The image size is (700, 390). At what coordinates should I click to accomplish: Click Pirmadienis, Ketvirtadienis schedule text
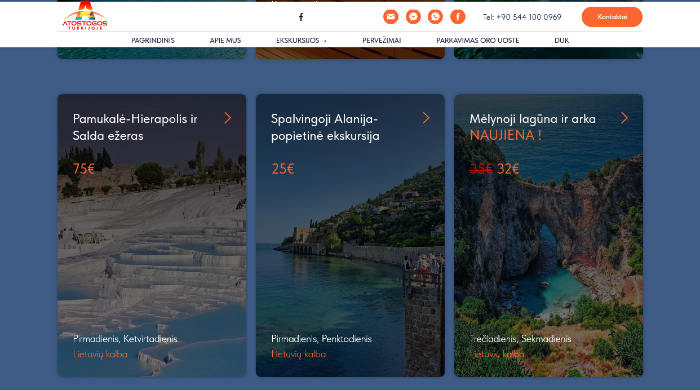coord(125,339)
